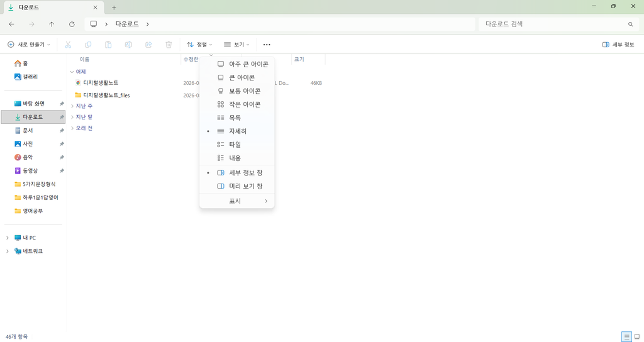Expand 네트워크 tree chevron
Screen dimensions: 644x342
8,251
